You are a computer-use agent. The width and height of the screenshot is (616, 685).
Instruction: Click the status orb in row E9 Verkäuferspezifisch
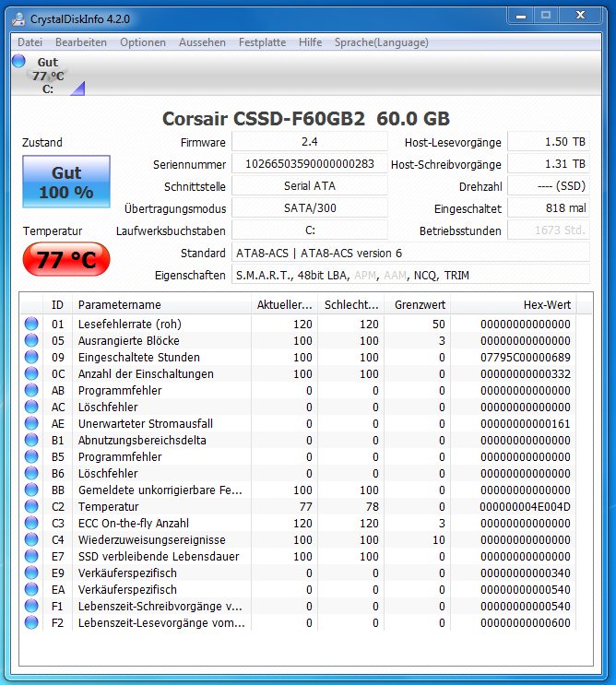(x=31, y=573)
